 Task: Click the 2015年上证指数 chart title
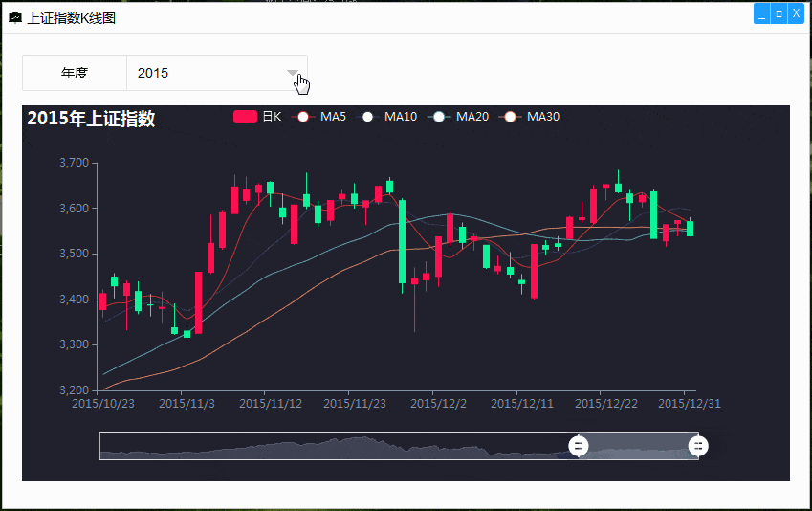91,119
